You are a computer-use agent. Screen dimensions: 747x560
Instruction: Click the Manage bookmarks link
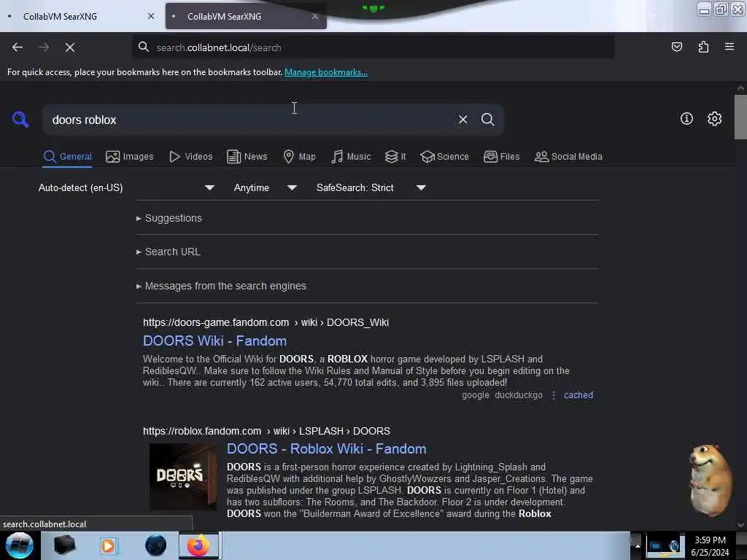(326, 72)
